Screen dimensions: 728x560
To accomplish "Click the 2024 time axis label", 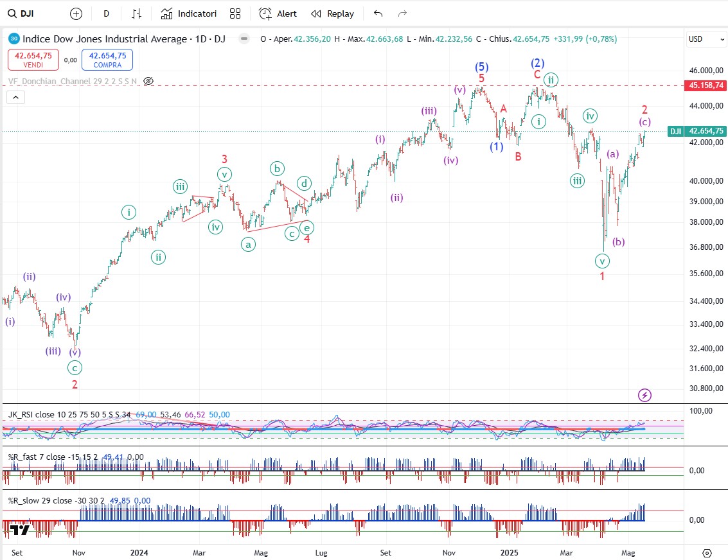I will click(x=139, y=552).
